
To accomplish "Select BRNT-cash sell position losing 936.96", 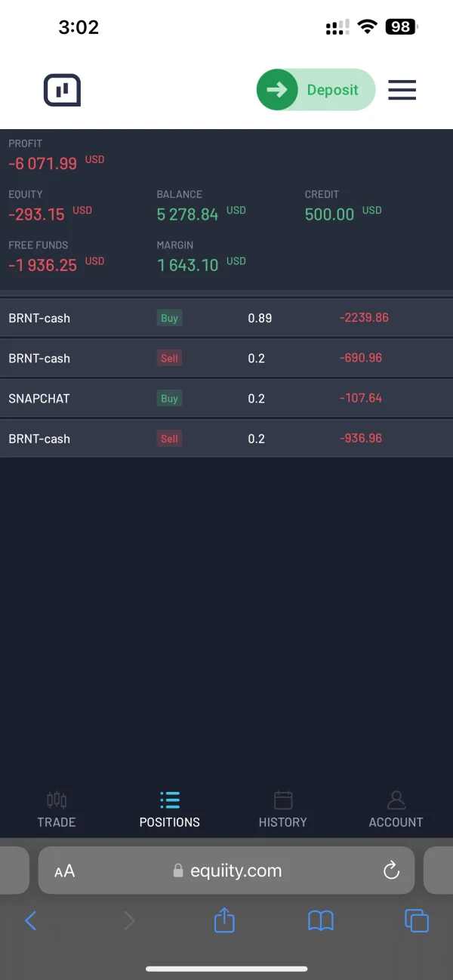I will [x=226, y=439].
